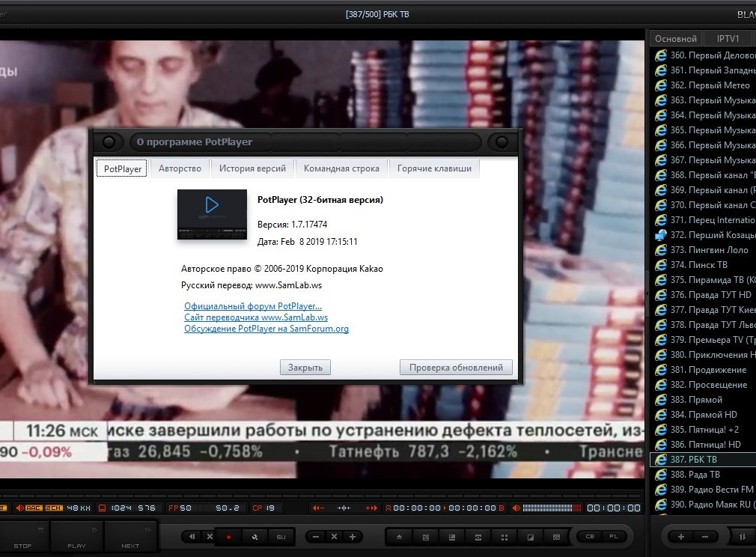Visit the Сайт переводчика www.SamLab.ws link
The width and height of the screenshot is (756, 557).
[256, 317]
